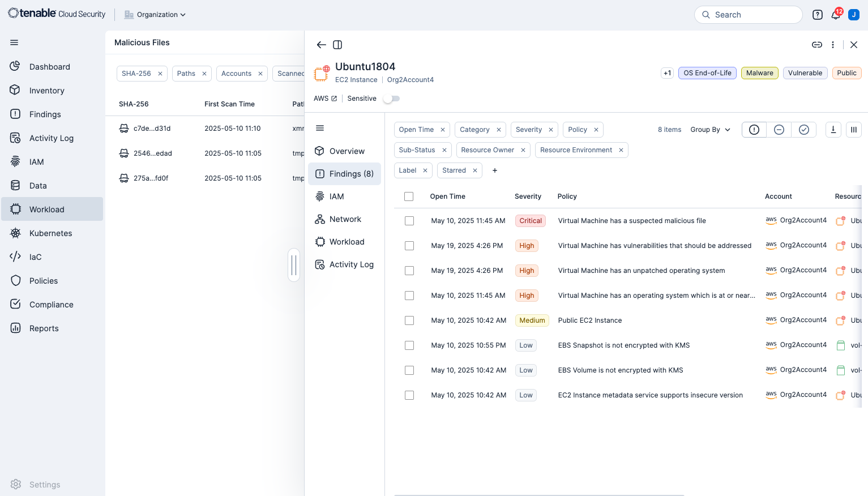
Task: Open notifications bell icon
Action: [835, 15]
